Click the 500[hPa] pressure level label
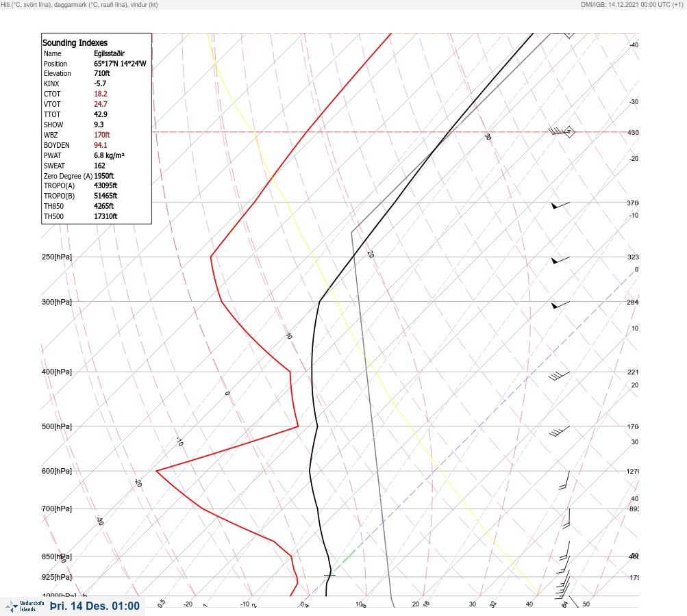Image resolution: width=687 pixels, height=616 pixels. point(57,426)
